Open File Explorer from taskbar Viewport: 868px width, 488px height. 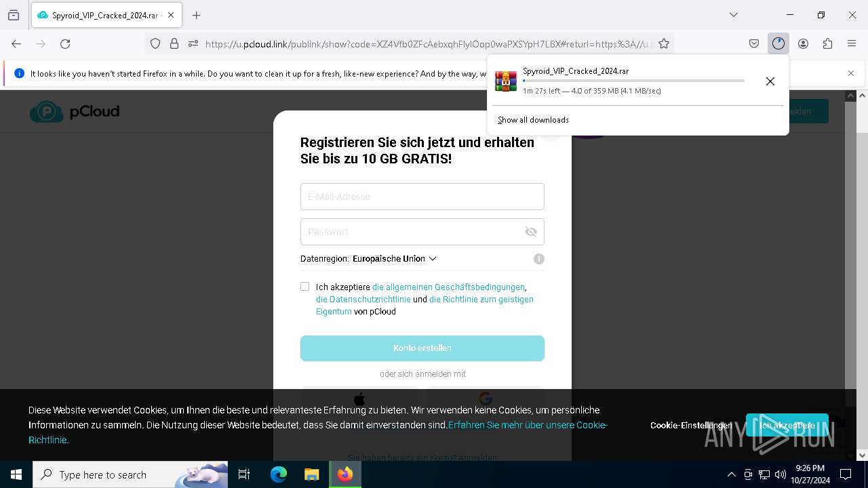pos(311,474)
